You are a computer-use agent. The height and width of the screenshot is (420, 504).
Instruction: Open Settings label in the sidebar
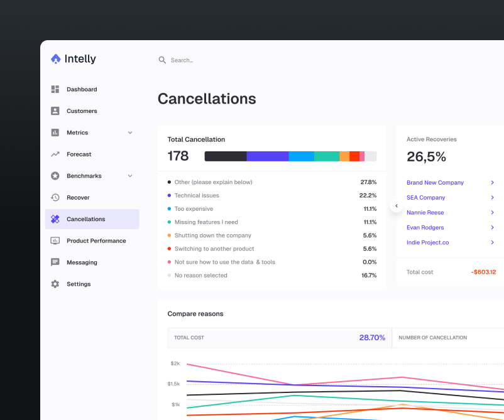[x=79, y=284]
